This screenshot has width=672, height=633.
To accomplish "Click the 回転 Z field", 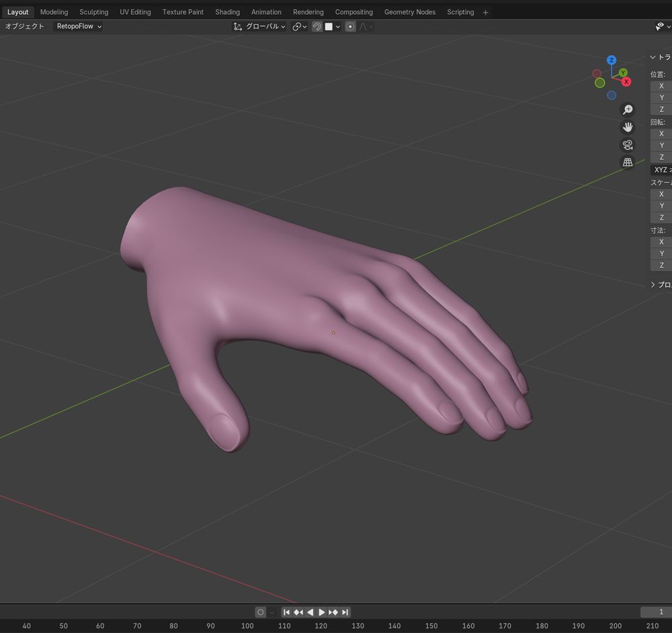I will (661, 157).
